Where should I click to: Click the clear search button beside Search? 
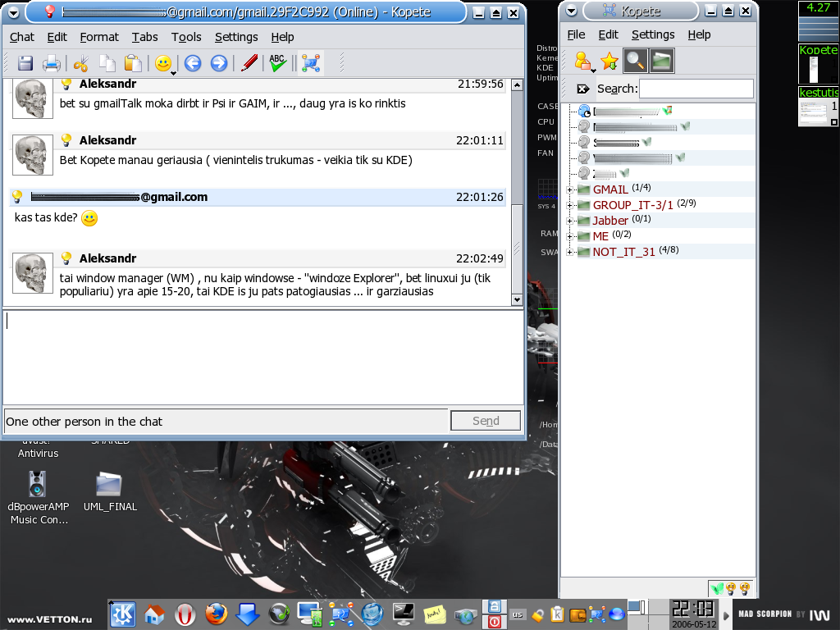[x=582, y=89]
